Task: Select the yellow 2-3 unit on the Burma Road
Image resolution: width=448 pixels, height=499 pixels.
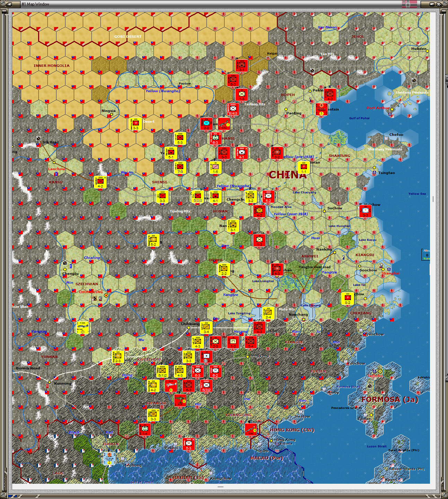Action: [x=118, y=357]
